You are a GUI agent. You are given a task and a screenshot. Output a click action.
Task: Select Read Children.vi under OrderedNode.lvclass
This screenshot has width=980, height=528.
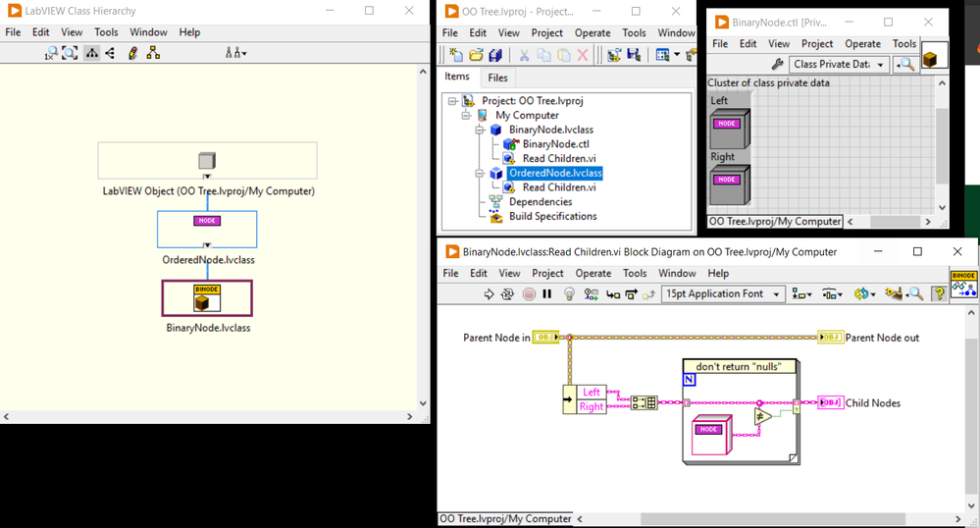pyautogui.click(x=559, y=187)
